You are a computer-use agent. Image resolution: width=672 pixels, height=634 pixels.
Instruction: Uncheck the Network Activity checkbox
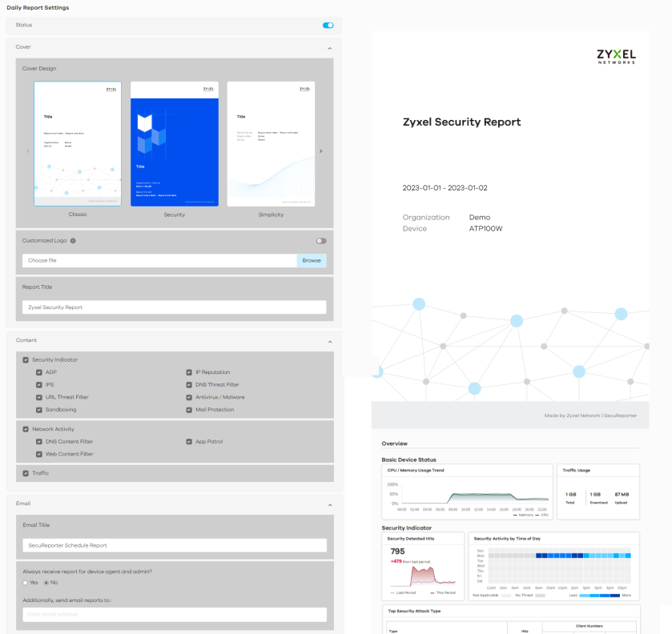point(26,429)
